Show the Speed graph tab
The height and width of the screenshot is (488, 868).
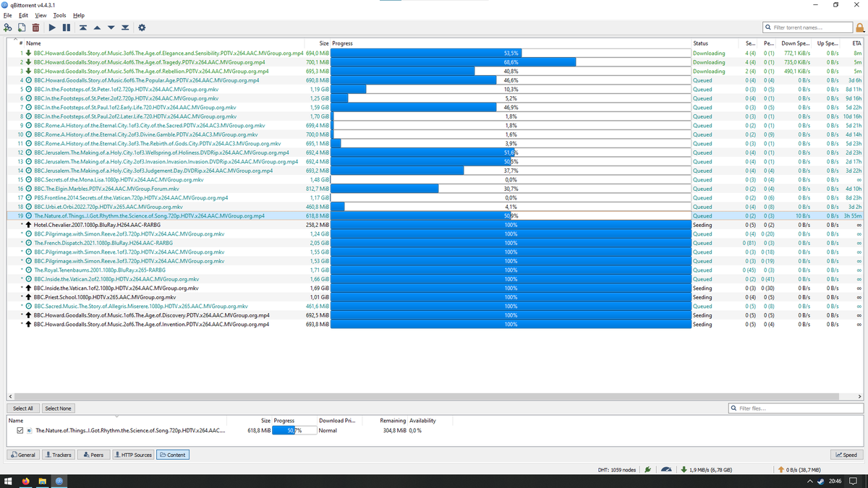point(846,455)
